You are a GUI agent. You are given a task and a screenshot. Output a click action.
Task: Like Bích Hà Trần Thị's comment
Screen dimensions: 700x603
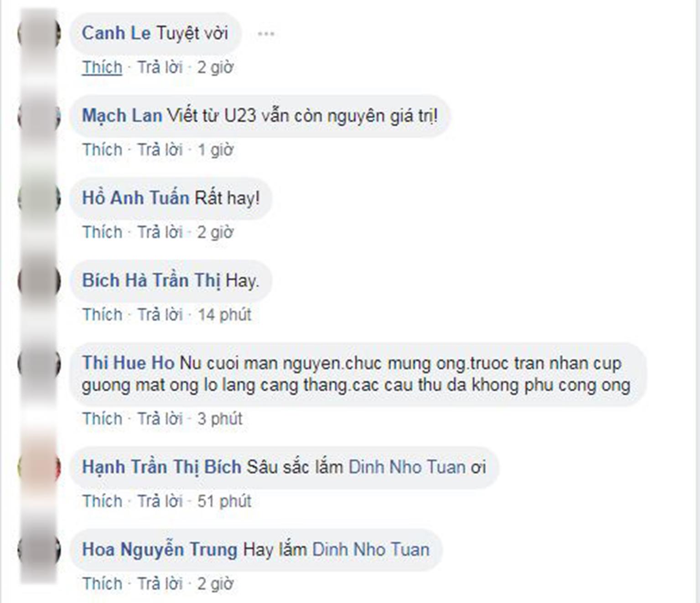tap(102, 314)
